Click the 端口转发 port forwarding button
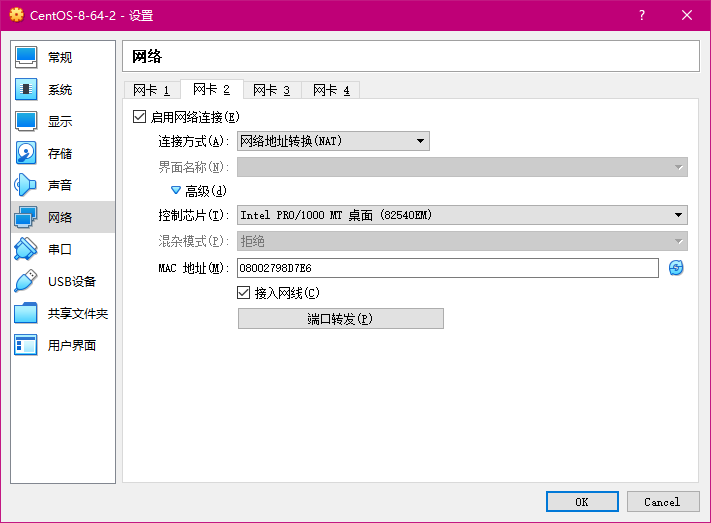The width and height of the screenshot is (711, 523). click(x=341, y=319)
